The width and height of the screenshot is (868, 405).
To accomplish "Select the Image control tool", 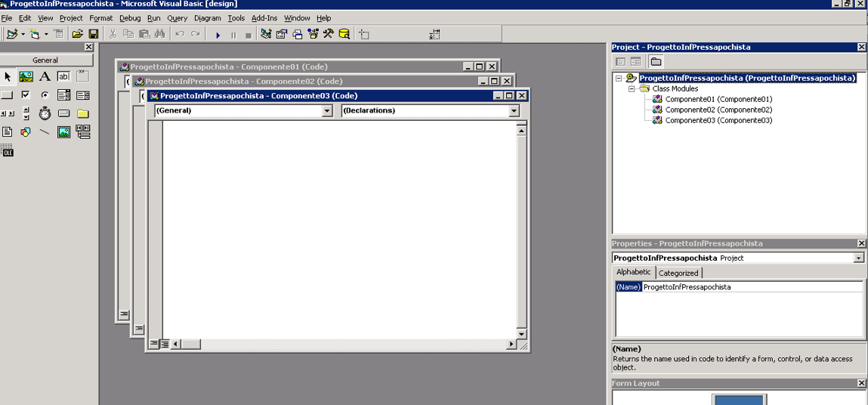I will (x=63, y=132).
